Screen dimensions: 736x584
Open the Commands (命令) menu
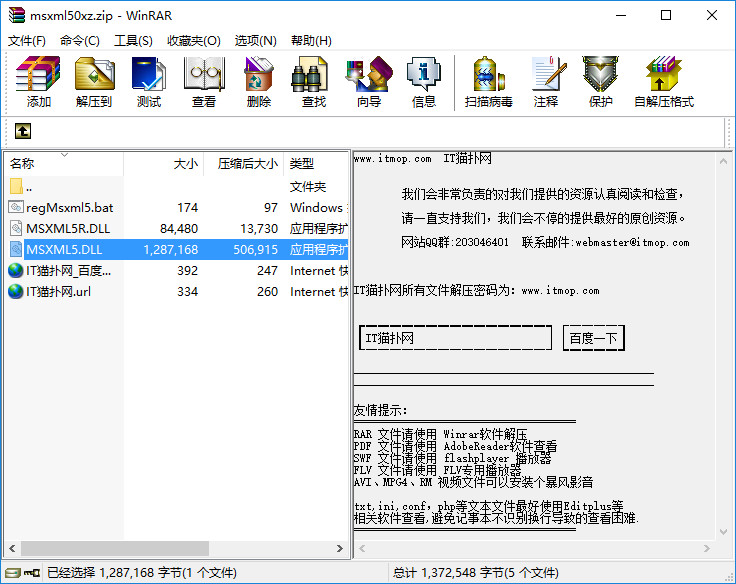pos(80,41)
